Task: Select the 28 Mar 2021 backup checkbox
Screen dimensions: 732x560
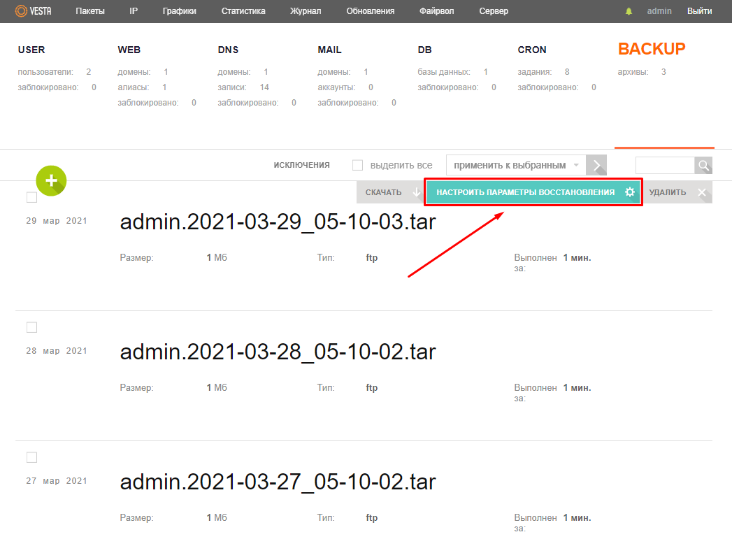Action: coord(31,327)
